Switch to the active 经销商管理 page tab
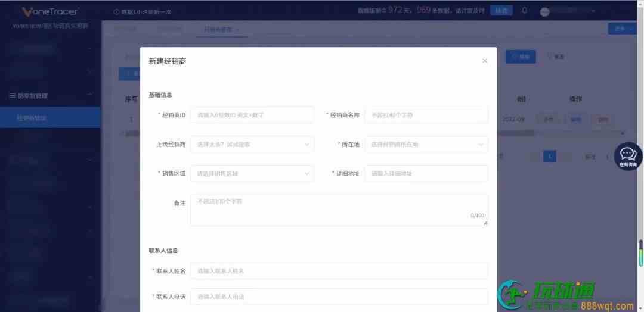Screen dimensions: 644x312 (x=222, y=30)
